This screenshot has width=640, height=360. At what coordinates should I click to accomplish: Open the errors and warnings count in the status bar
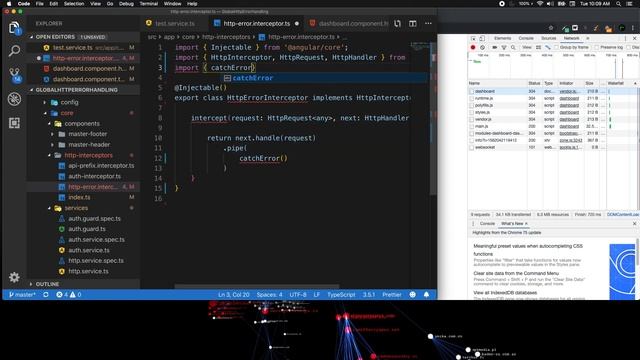69,294
